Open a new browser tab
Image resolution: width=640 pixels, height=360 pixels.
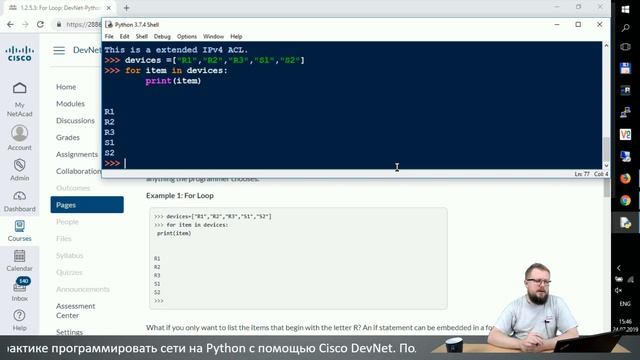coord(127,8)
